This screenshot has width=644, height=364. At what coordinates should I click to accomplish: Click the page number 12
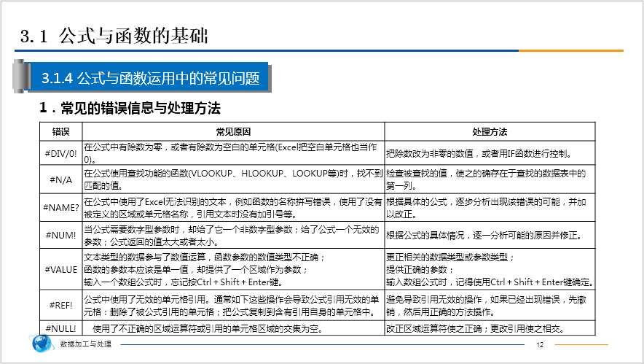click(540, 344)
